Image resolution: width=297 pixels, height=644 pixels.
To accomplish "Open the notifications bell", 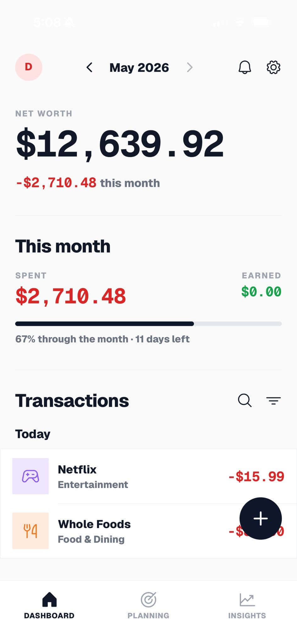I will 245,67.
